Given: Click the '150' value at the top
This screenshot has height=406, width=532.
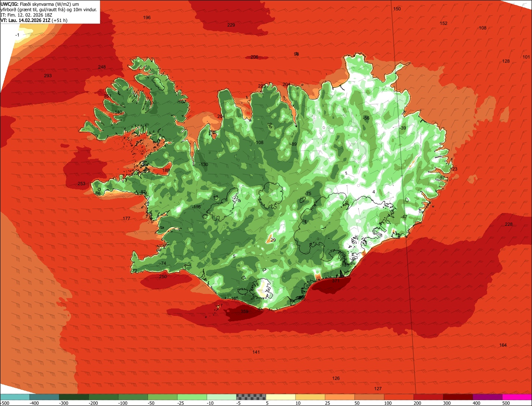Looking at the screenshot, I should click(397, 9).
